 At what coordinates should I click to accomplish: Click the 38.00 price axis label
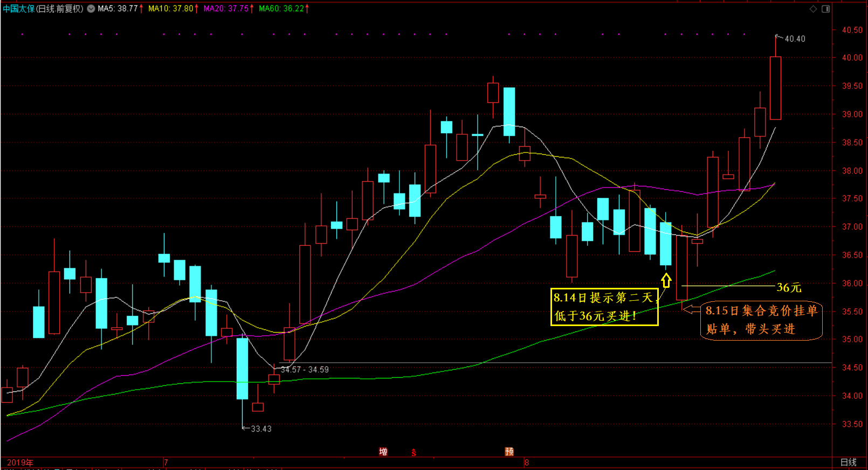coord(852,171)
